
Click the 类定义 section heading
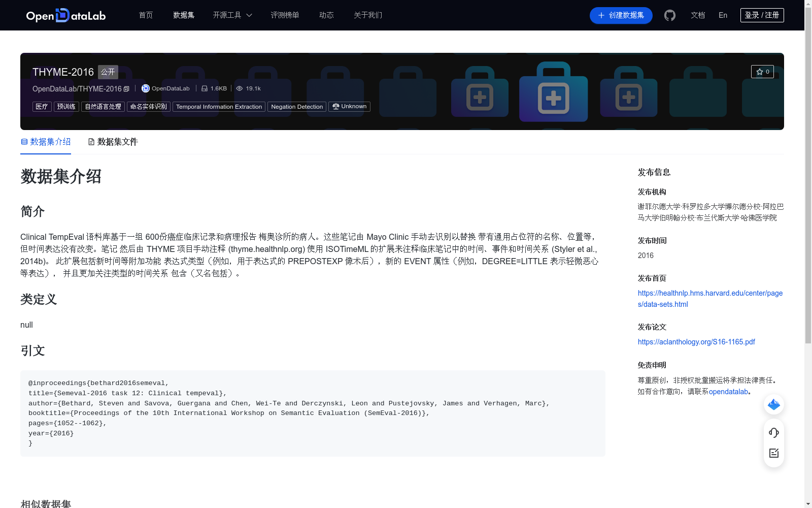[39, 300]
